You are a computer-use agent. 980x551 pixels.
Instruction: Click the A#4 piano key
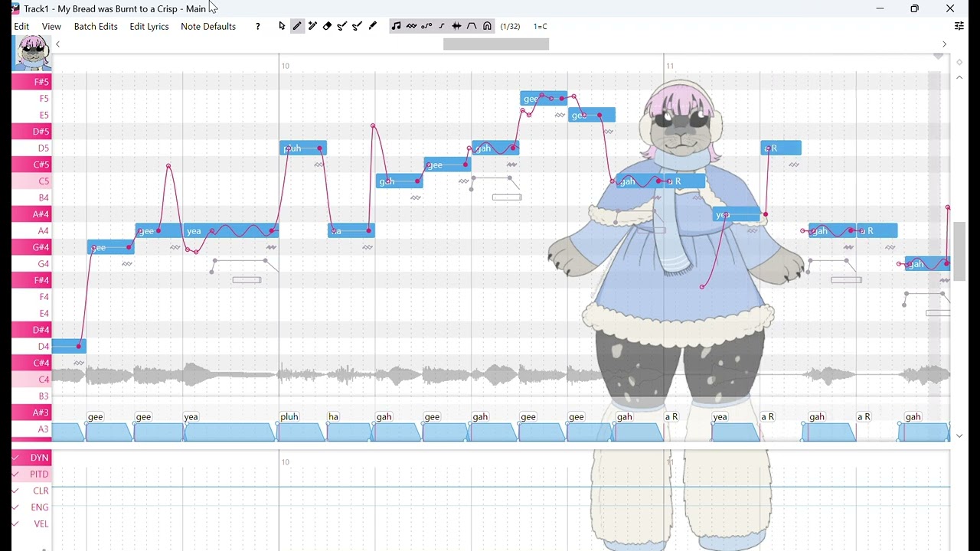31,214
